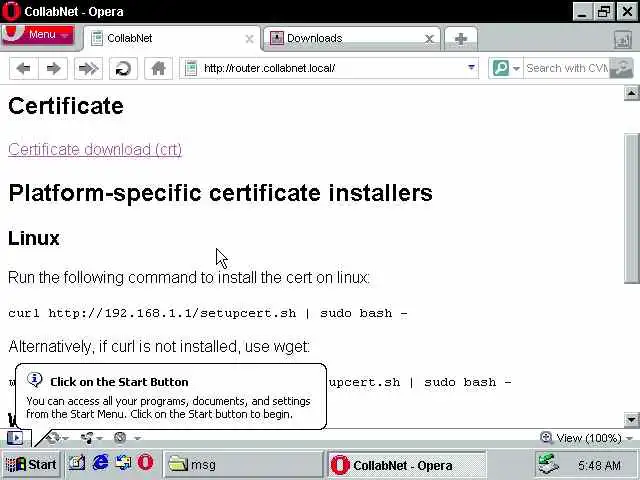
Task: Open closed tabs trash icon
Action: (x=622, y=40)
